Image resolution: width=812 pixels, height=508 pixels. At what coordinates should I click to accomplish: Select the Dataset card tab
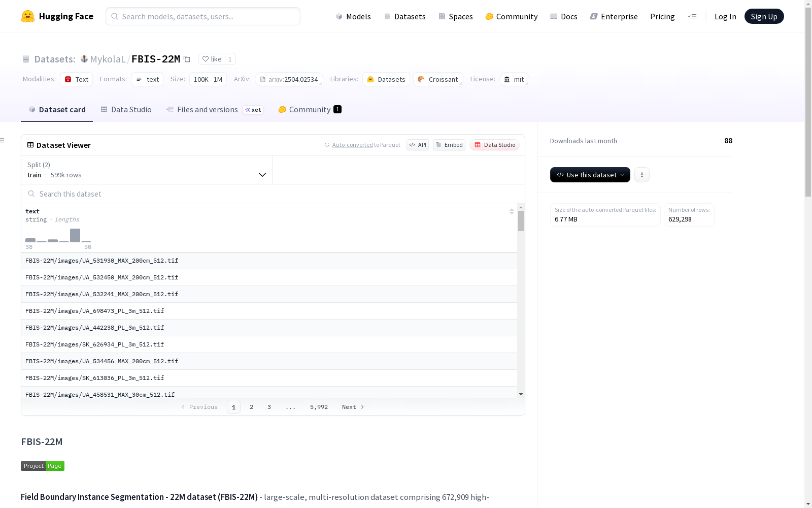(x=57, y=109)
